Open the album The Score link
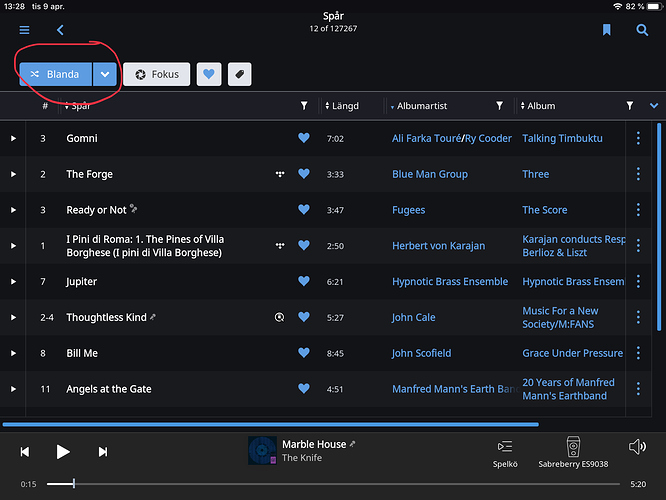This screenshot has height=500, width=666. click(x=545, y=210)
